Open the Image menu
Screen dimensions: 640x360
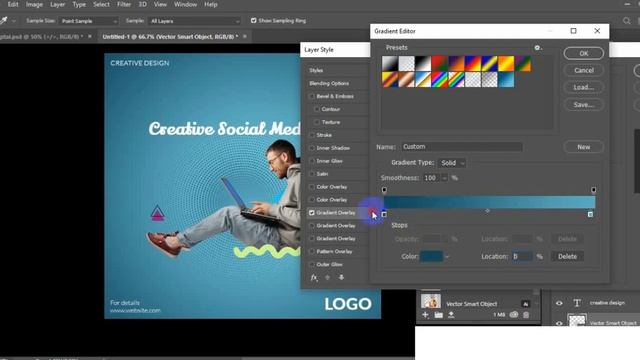[x=34, y=4]
